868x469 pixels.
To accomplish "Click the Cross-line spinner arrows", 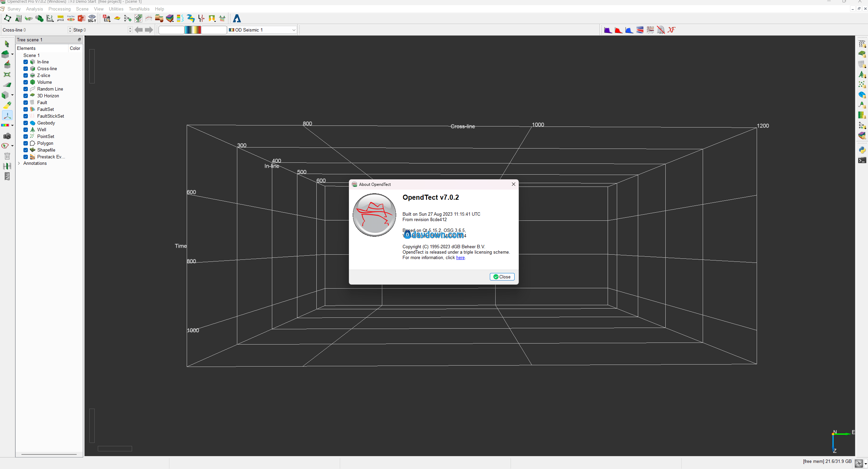I will [70, 30].
